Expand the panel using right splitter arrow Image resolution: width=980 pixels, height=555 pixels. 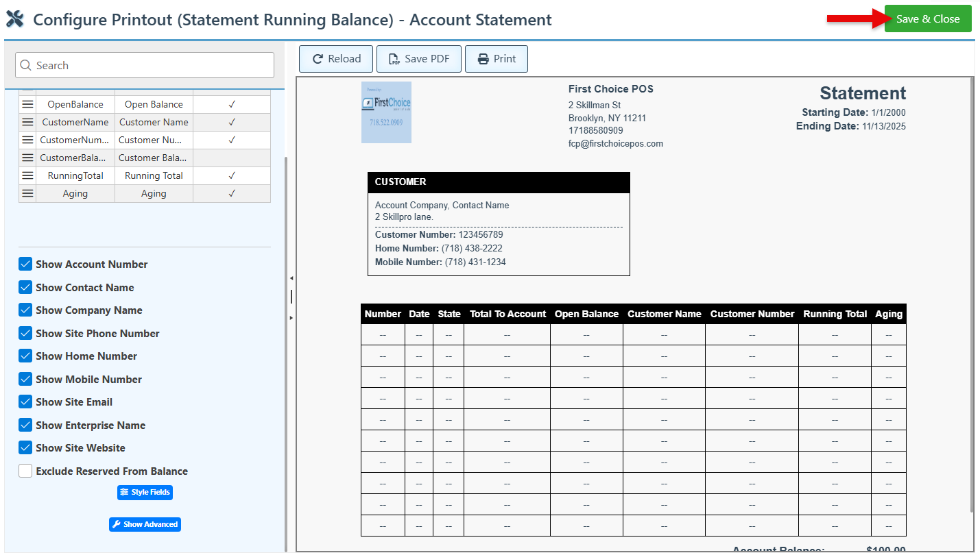point(291,318)
